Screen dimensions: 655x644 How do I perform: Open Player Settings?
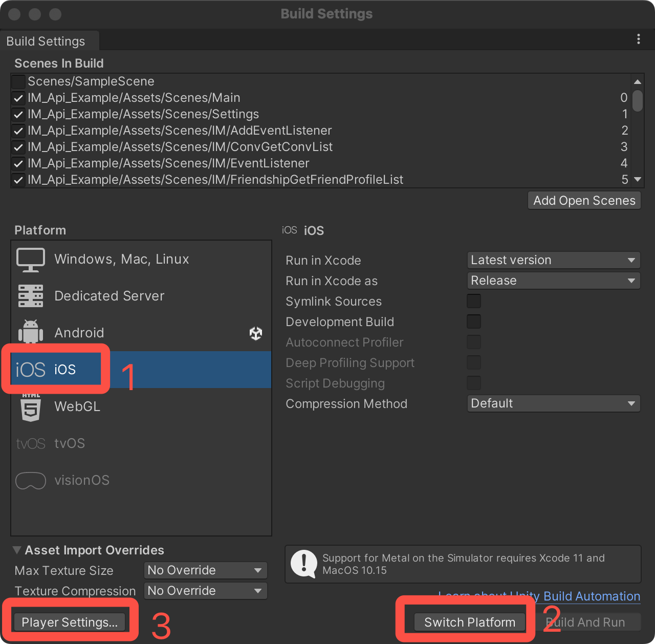click(x=70, y=622)
